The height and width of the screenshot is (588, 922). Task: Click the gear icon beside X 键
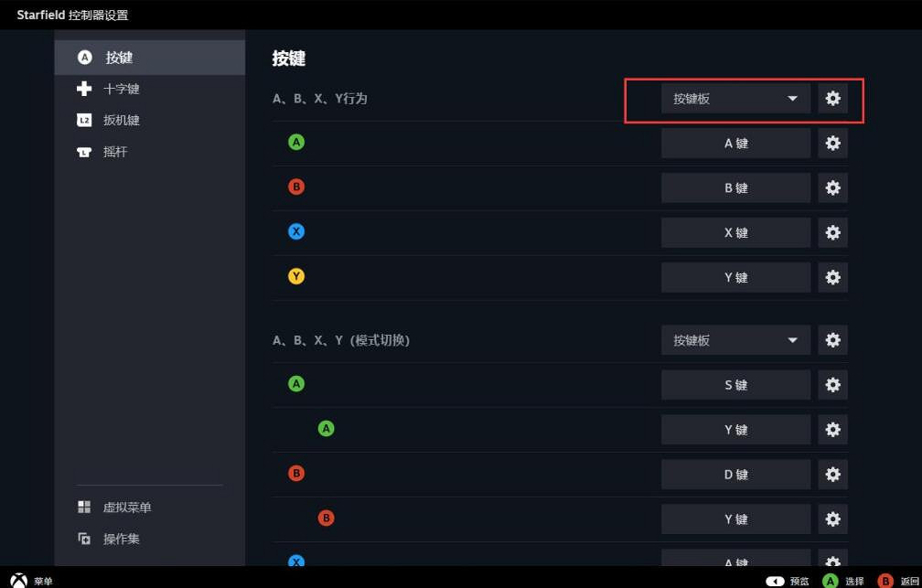[x=832, y=233]
